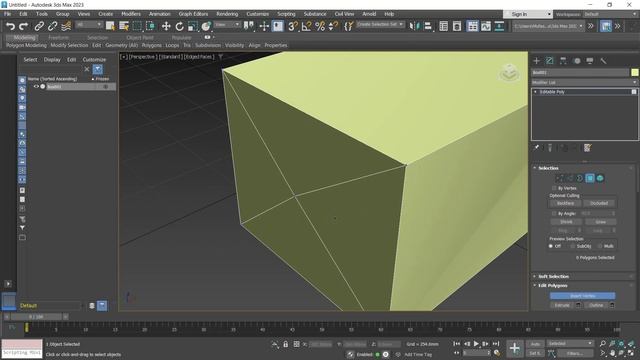Open the reference coordinate system View dropdown
640x360 pixels.
227,25
